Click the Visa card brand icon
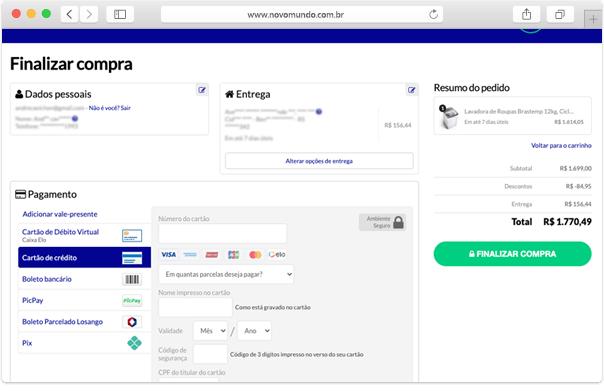 [x=168, y=255]
